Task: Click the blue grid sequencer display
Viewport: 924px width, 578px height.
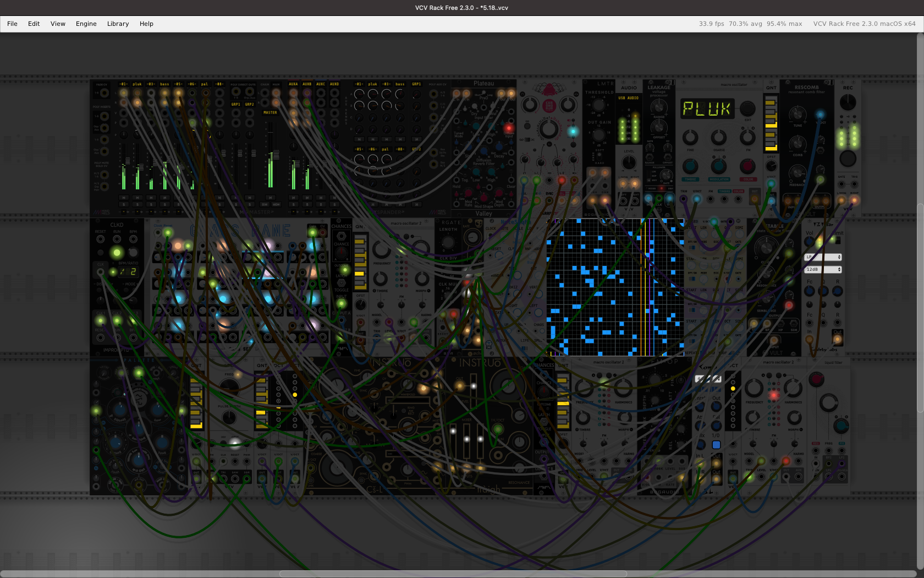Action: [x=615, y=287]
